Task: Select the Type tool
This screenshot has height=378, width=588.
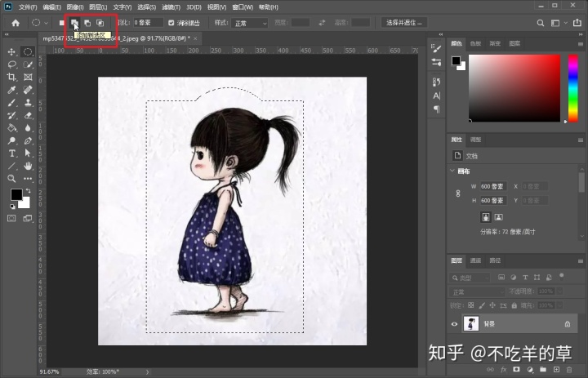Action: pos(11,153)
